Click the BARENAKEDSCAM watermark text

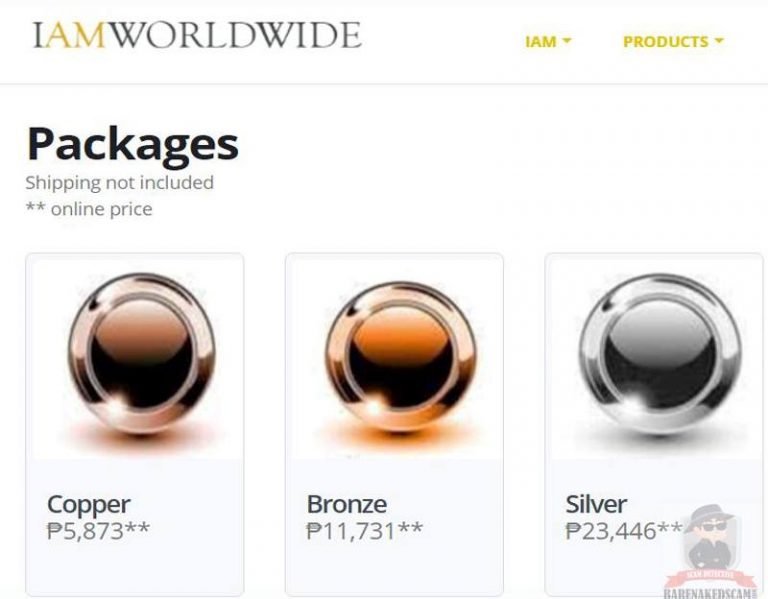(x=710, y=594)
